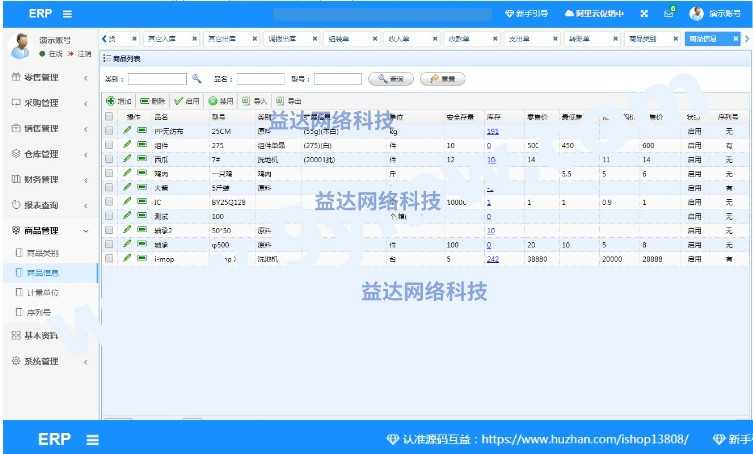Expand the 零售管理 sidebar menu
Viewport: 753px width, 454px height.
point(50,77)
